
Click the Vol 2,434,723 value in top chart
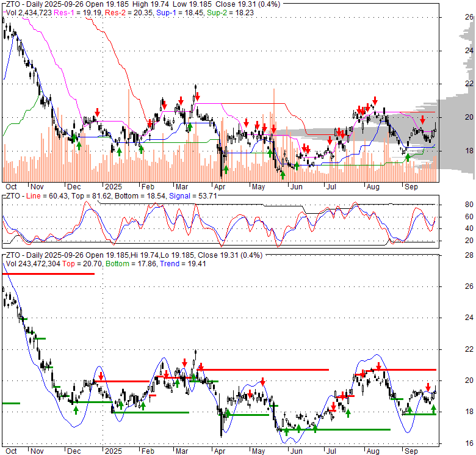pyautogui.click(x=29, y=13)
